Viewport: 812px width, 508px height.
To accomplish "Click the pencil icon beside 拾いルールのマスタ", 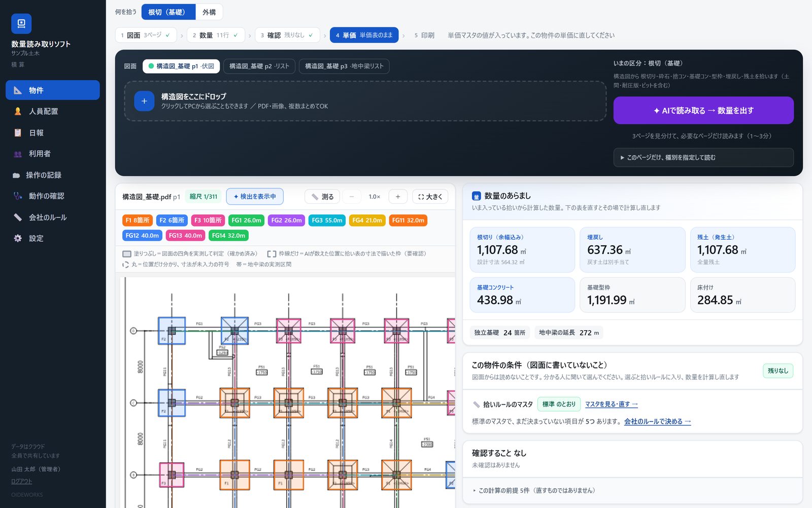I will (476, 404).
